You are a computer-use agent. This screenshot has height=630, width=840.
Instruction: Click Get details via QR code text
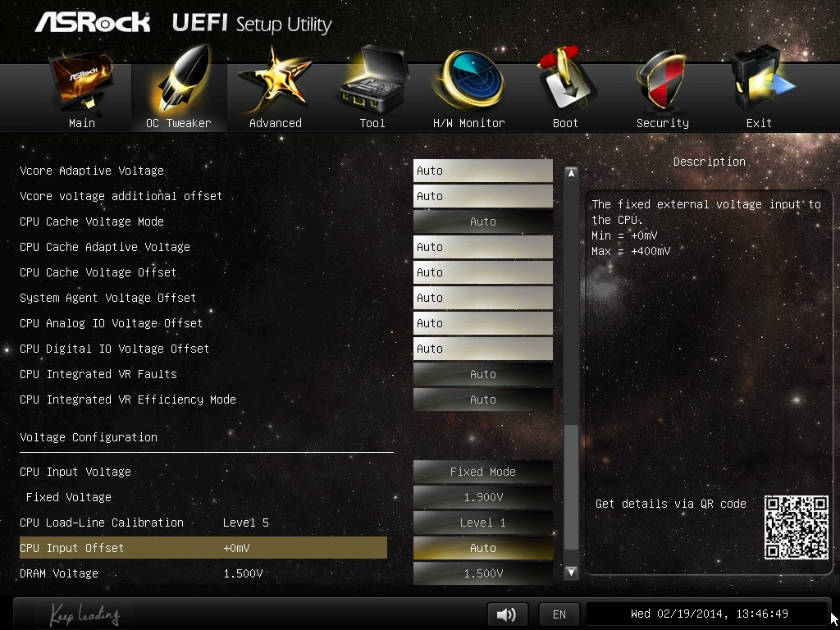671,504
